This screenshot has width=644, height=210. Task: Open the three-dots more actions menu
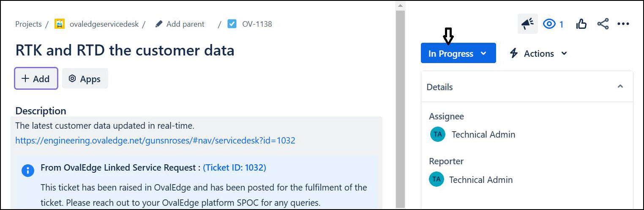tap(623, 24)
